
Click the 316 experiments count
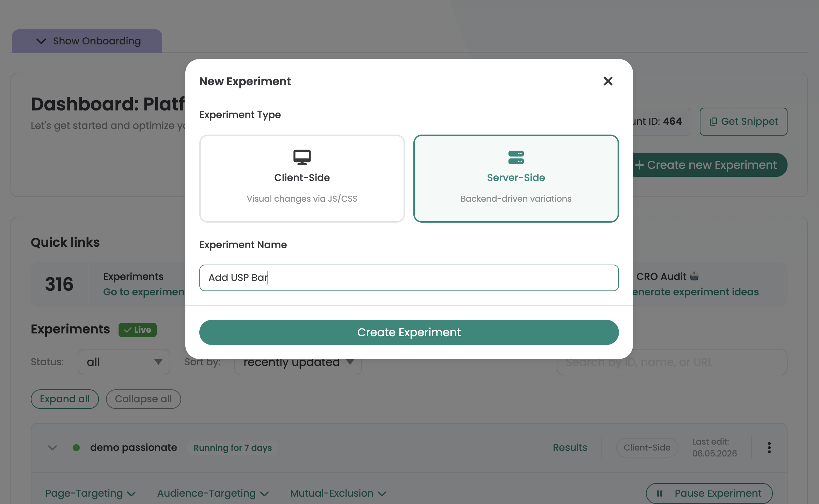[x=59, y=284]
